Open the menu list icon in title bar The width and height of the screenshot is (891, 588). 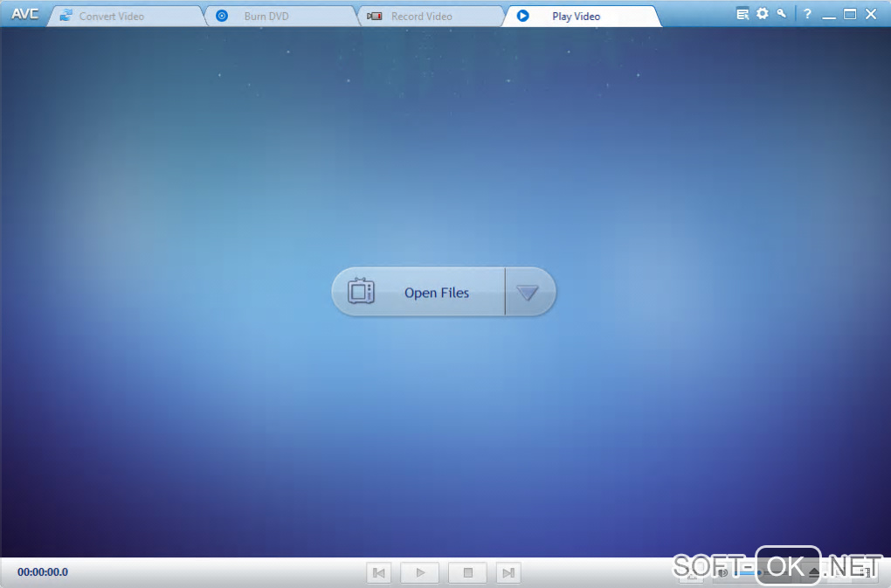(x=742, y=14)
